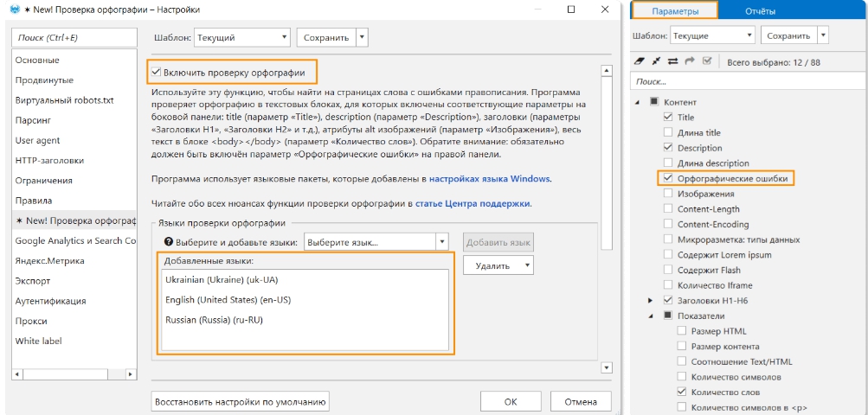The width and height of the screenshot is (868, 415).
Task: Click the swap arrows icon in parameters toolbar
Action: 673,61
